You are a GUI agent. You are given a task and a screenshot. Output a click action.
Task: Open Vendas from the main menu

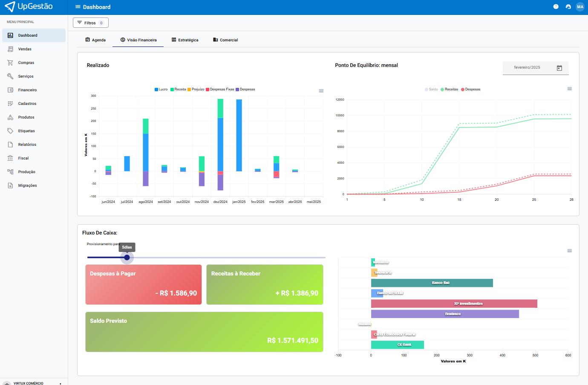click(25, 49)
